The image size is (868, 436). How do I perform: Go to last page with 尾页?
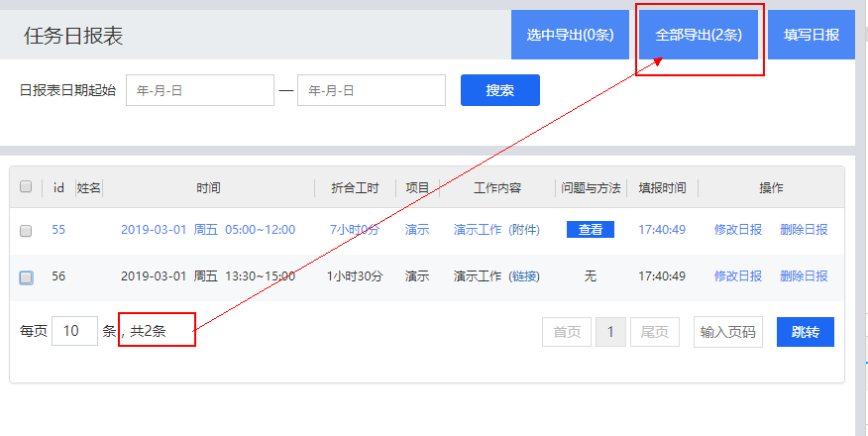point(655,332)
